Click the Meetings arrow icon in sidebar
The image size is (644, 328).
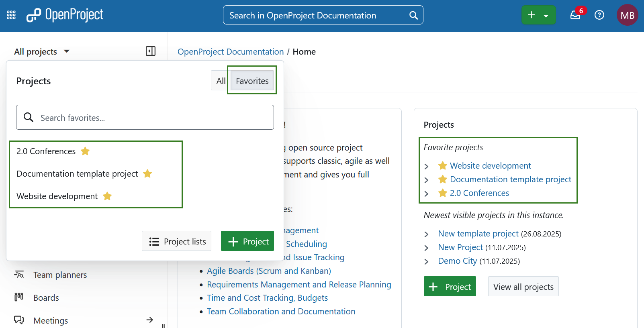coord(149,320)
